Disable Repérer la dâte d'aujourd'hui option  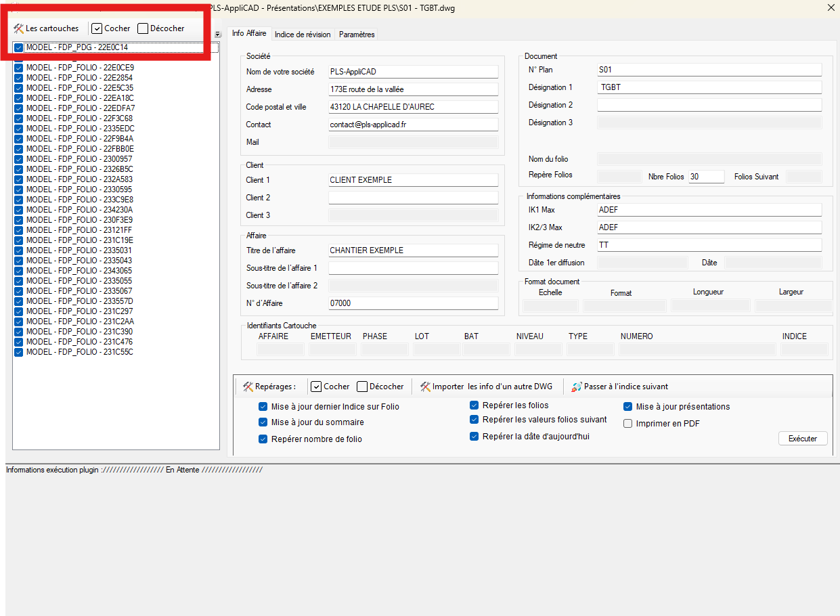click(x=474, y=437)
